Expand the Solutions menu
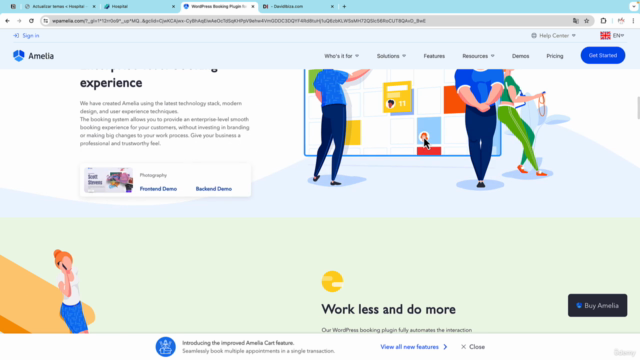 click(x=391, y=56)
